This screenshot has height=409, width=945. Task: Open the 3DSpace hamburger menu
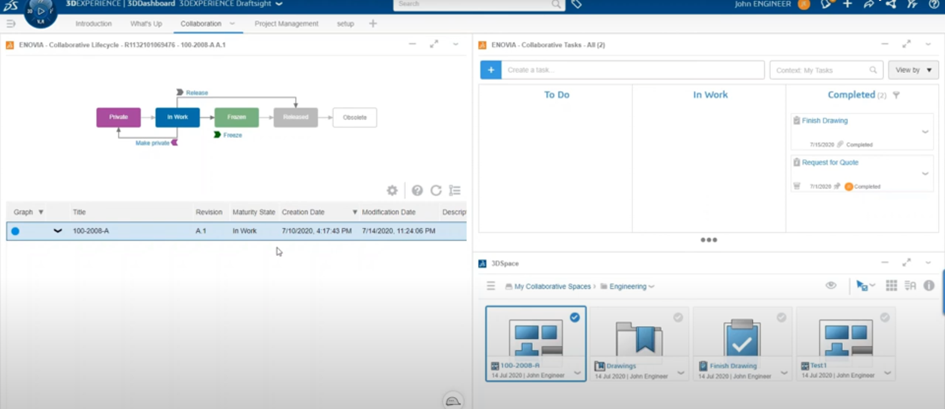coord(491,286)
